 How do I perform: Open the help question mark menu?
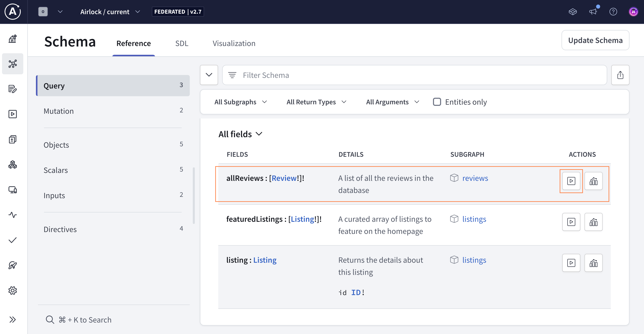pos(613,11)
